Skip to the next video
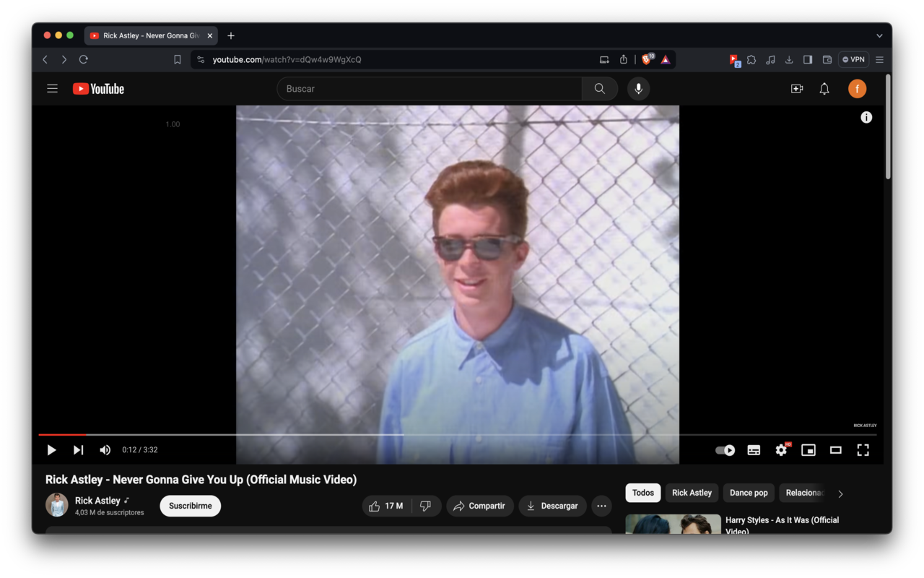 78,450
